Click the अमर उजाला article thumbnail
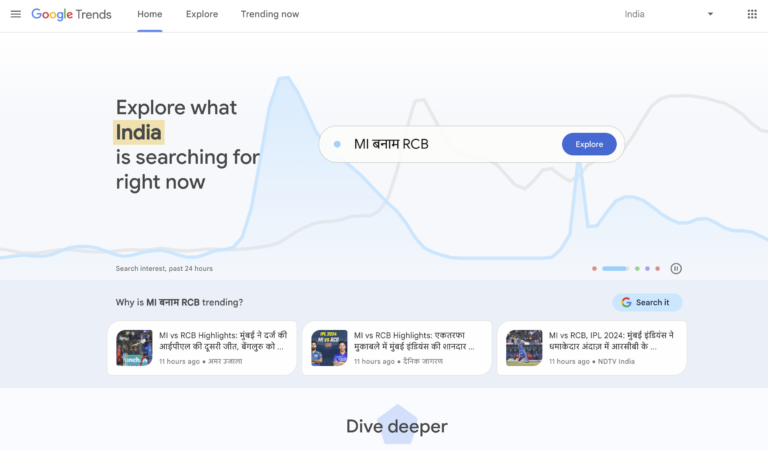The height and width of the screenshot is (451, 768). pyautogui.click(x=134, y=348)
